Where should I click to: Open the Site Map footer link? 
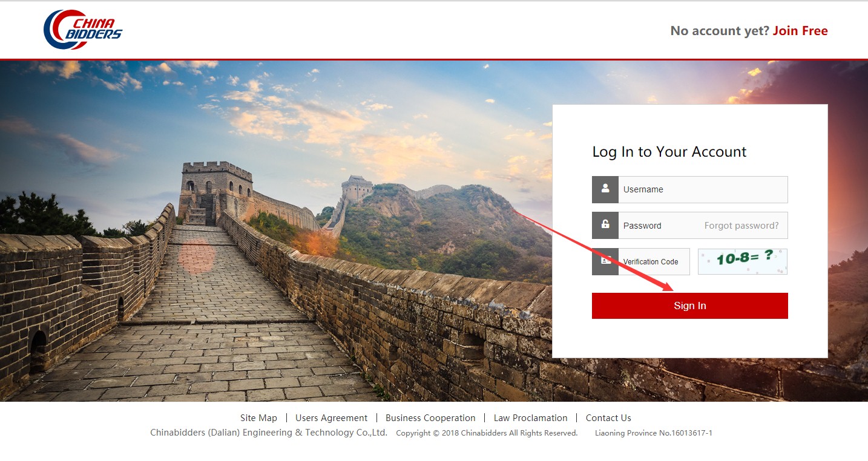(x=258, y=417)
